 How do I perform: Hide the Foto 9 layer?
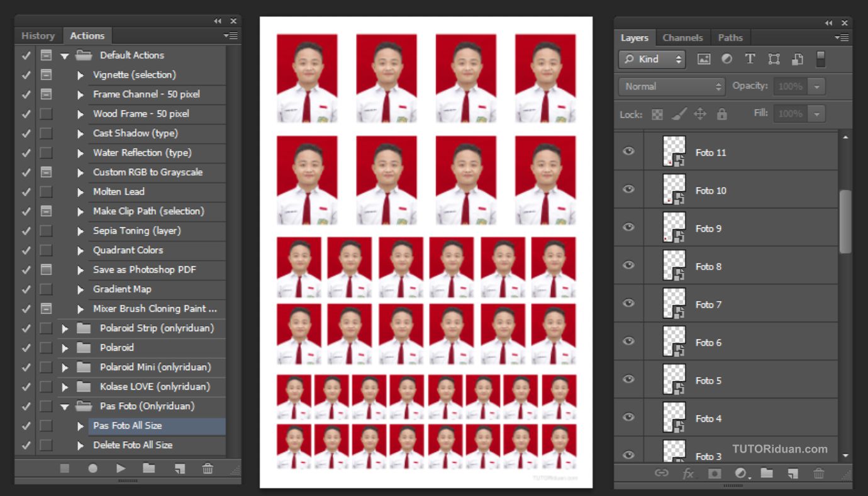click(x=627, y=227)
